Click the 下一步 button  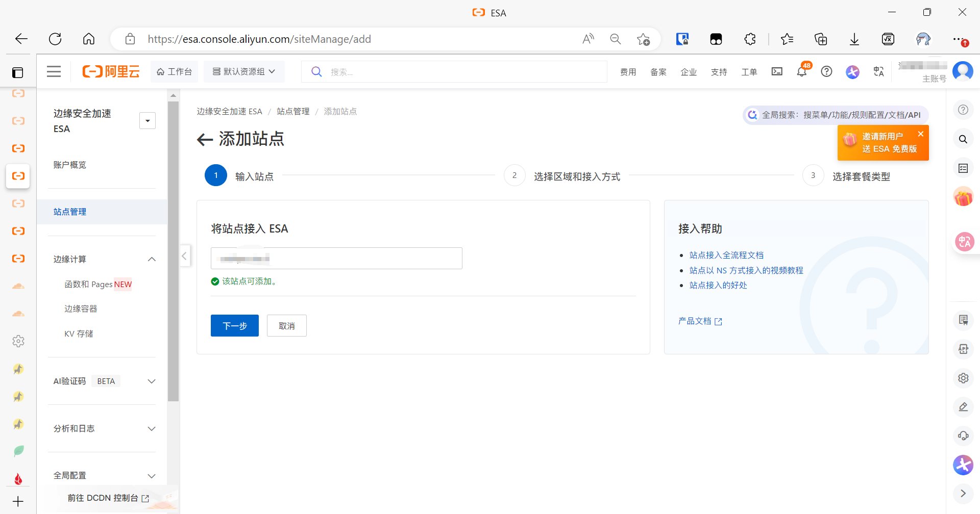click(234, 326)
